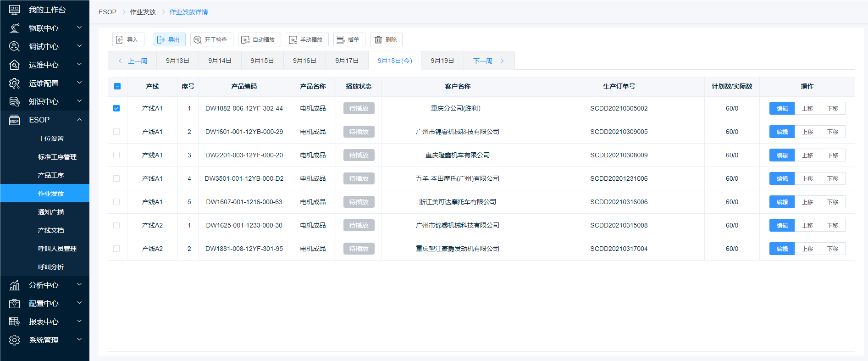The image size is (868, 361).
Task: Start 自动播放 auto play
Action: 259,40
